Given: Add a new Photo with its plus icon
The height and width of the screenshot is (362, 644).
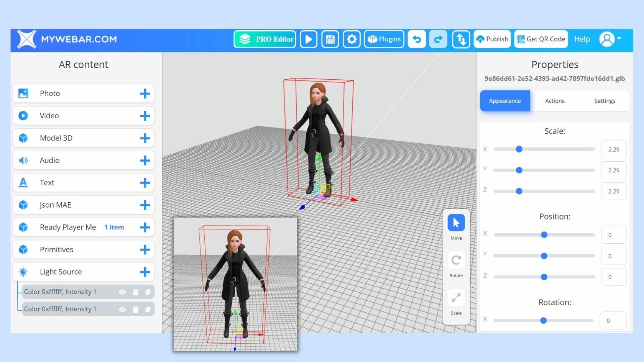Looking at the screenshot, I should pyautogui.click(x=145, y=93).
